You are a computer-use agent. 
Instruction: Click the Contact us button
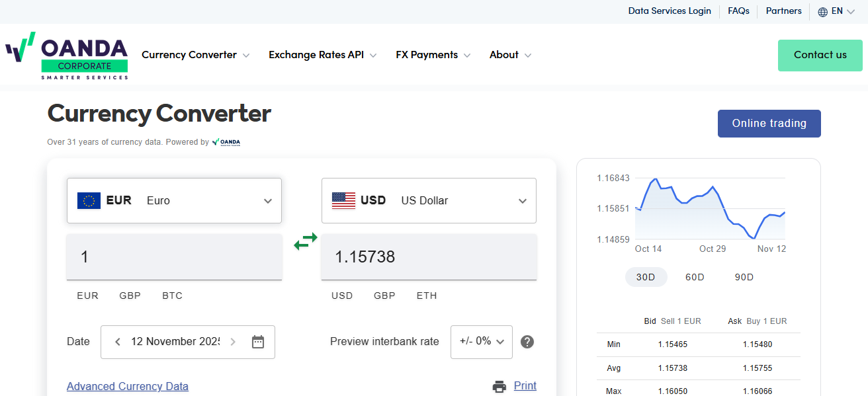[820, 55]
